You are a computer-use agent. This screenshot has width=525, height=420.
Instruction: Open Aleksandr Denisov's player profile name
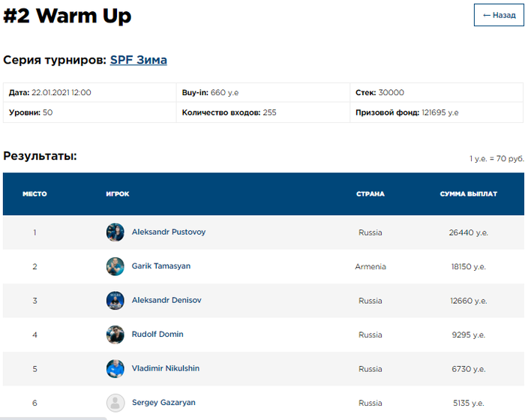pos(166,301)
